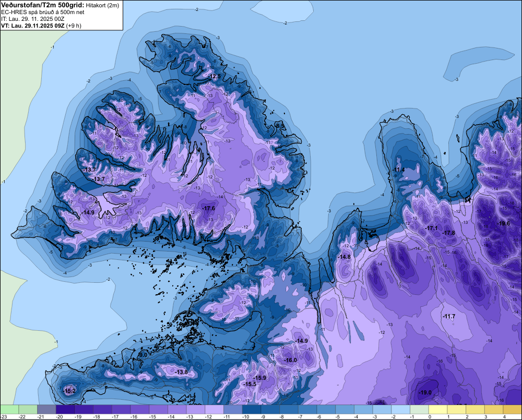Image resolution: width=522 pixels, height=420 pixels.
Task: Click the 'VT: Lau. 29.11.2025 09Z' valid-time text
Action: [32, 26]
